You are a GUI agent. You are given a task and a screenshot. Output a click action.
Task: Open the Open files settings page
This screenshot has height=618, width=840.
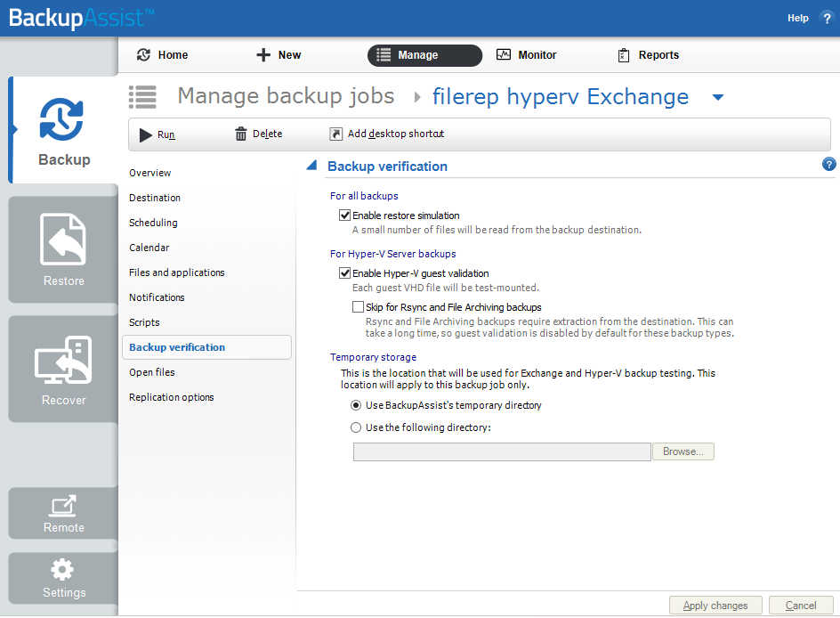[152, 372]
